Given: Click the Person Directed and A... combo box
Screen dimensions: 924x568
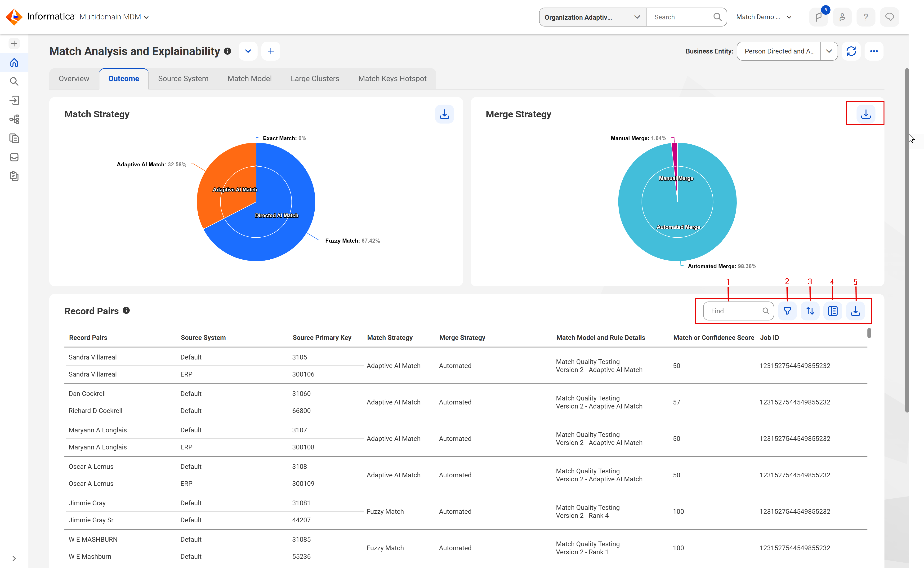Looking at the screenshot, I should tap(779, 51).
